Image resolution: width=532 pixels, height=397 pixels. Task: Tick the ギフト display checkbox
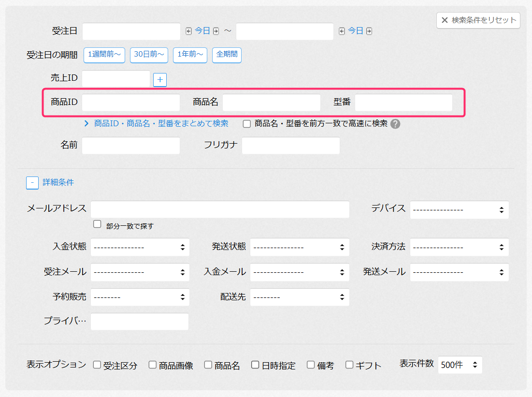(x=349, y=365)
